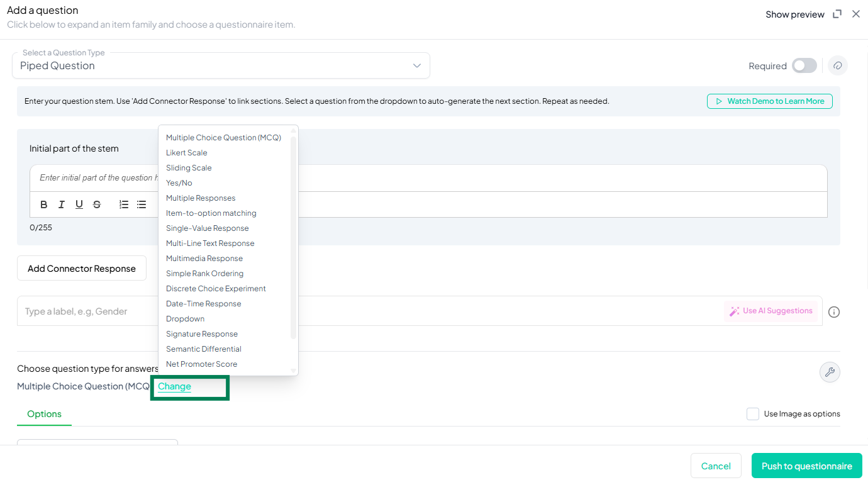
Task: Click the underline formatting icon
Action: [79, 204]
